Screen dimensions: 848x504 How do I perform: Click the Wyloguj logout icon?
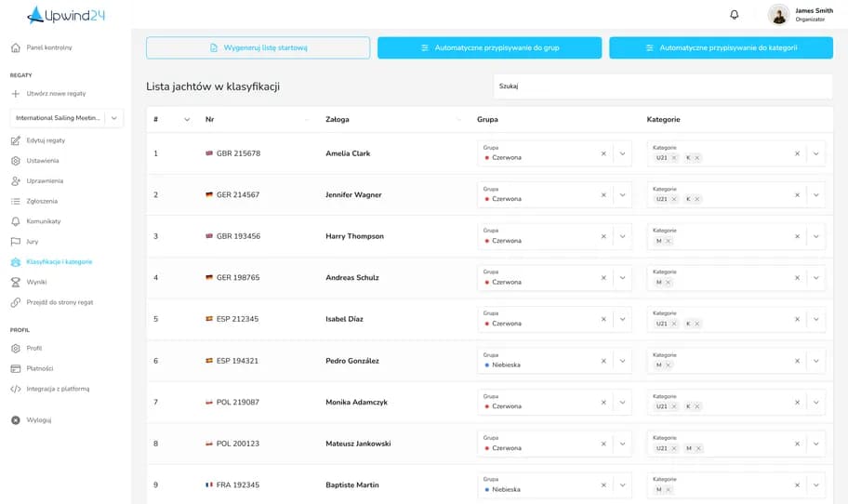tap(16, 420)
